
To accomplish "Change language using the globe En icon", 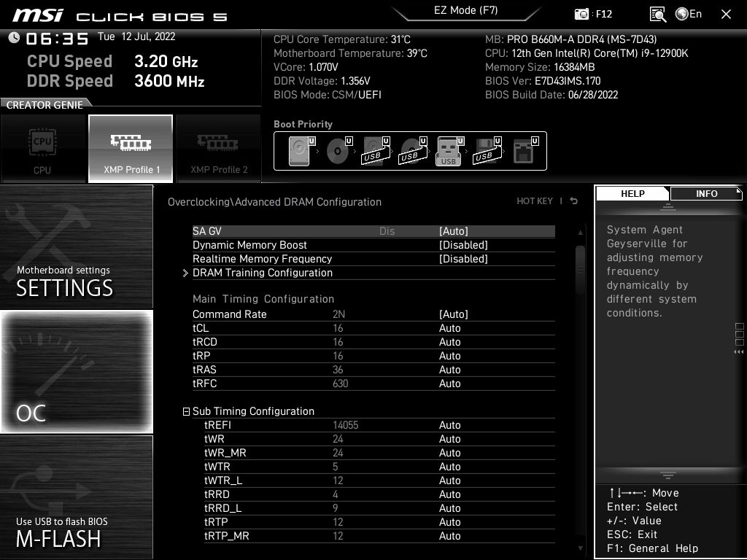I will (689, 14).
